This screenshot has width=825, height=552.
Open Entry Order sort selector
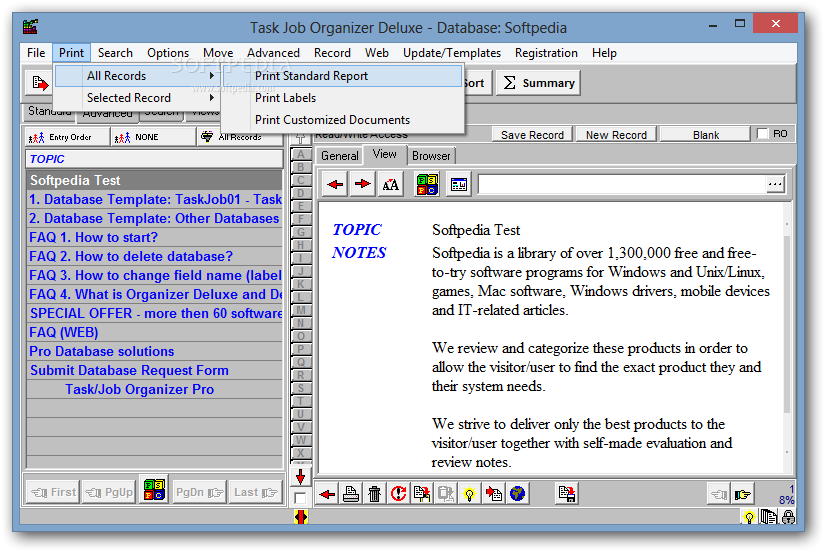click(x=67, y=137)
